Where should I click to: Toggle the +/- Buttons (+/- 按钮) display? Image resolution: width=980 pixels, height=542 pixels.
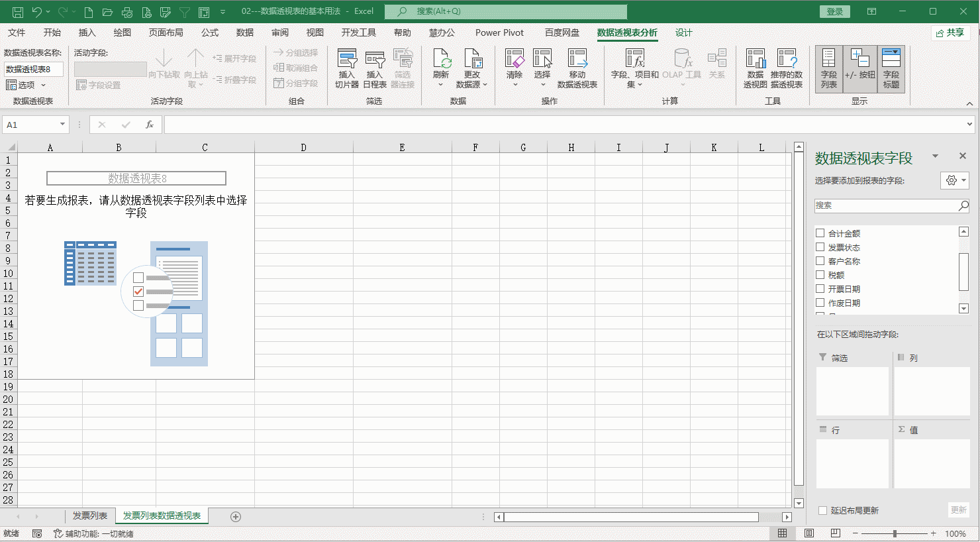click(x=860, y=69)
